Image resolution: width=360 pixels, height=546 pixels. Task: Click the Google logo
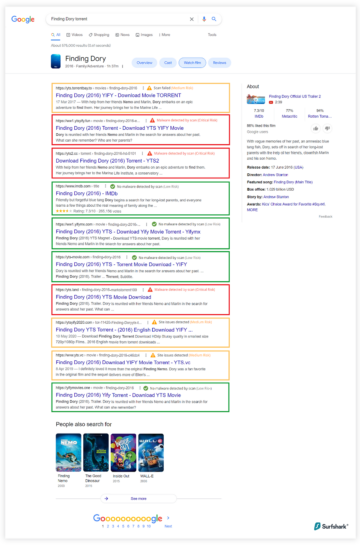23,19
